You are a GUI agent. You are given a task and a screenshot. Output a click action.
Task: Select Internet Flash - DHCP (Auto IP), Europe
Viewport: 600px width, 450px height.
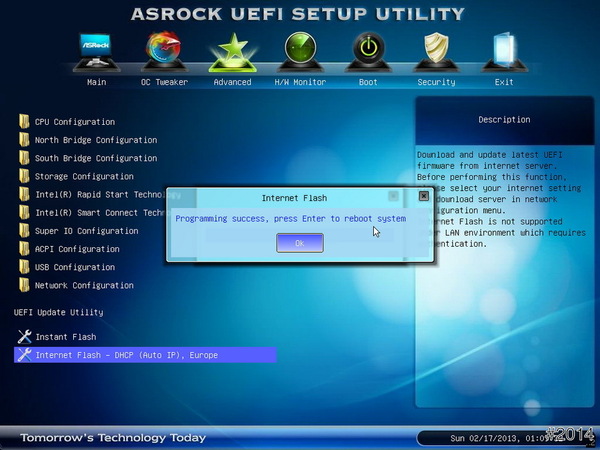[x=145, y=355]
